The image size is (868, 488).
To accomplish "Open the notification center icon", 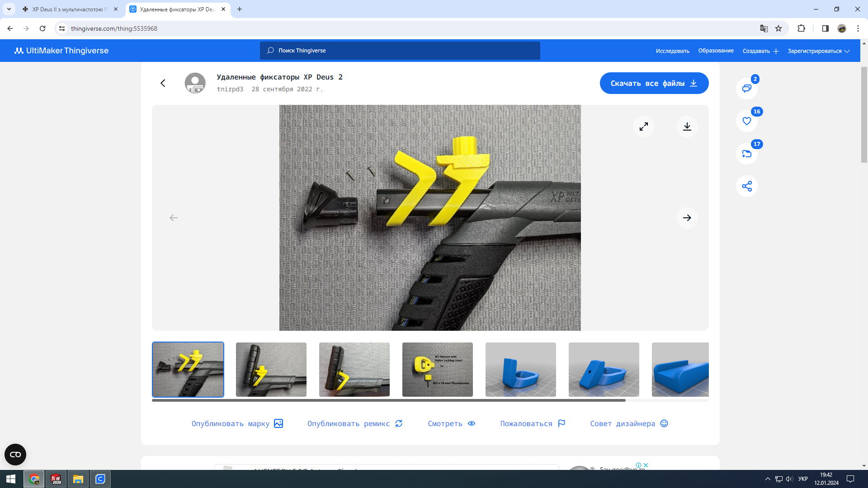I will coord(850,479).
